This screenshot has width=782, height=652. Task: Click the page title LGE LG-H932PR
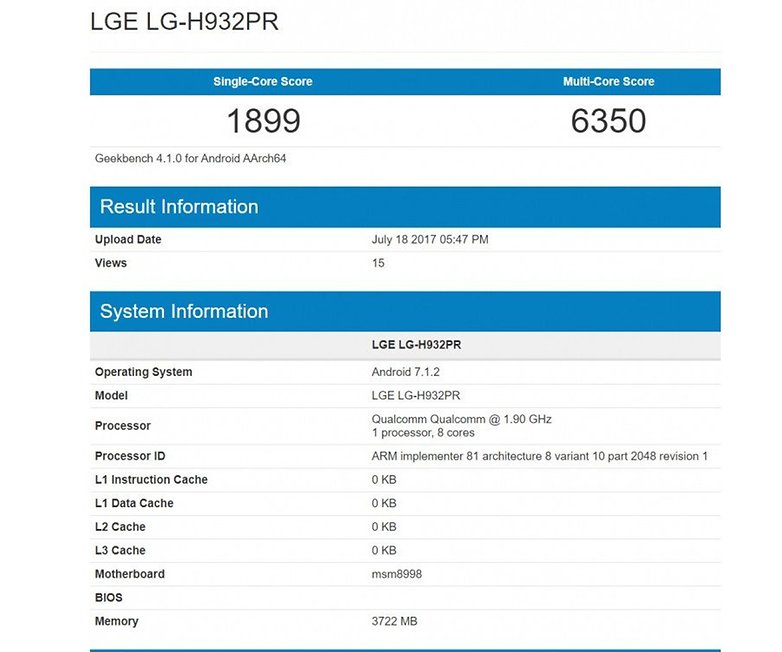[x=184, y=21]
